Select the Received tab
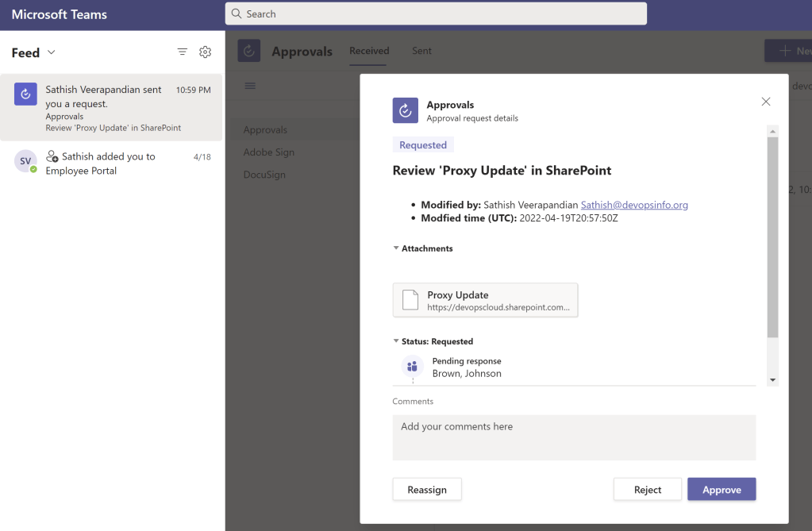Viewport: 812px width, 531px height. 369,51
